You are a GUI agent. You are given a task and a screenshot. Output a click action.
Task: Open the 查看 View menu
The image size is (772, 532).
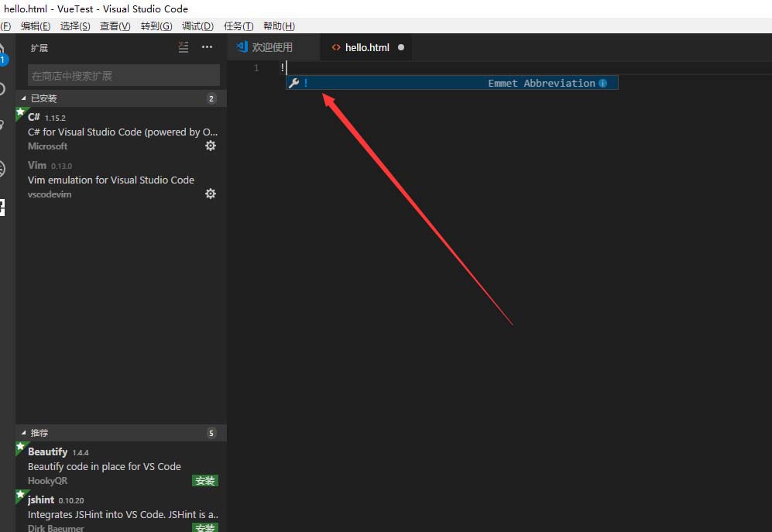click(x=115, y=26)
